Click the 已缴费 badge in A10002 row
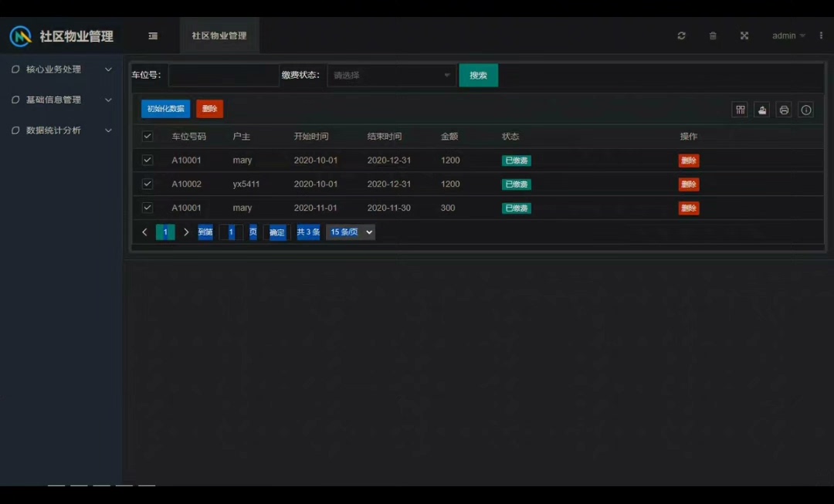The image size is (834, 504). [516, 184]
